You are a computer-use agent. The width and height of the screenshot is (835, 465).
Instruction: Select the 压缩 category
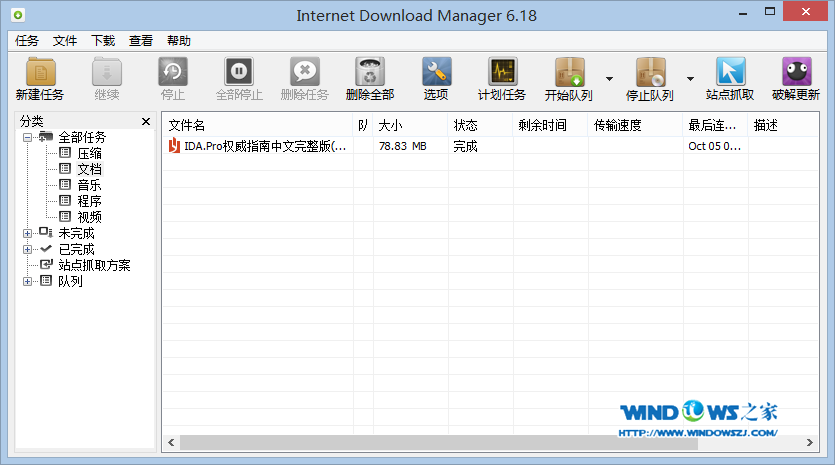coord(89,153)
